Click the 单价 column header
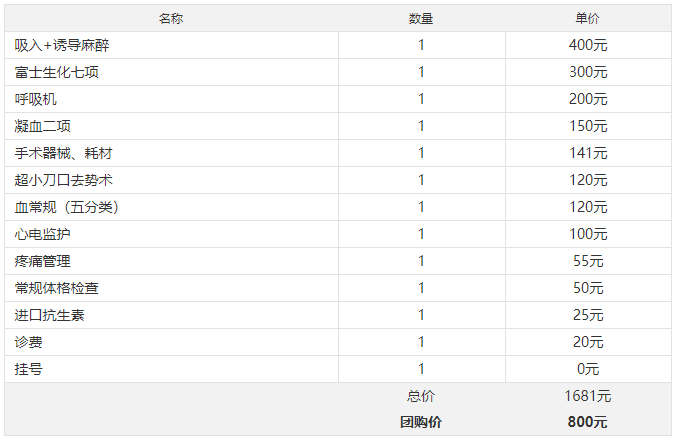The width and height of the screenshot is (677, 442). coord(588,18)
